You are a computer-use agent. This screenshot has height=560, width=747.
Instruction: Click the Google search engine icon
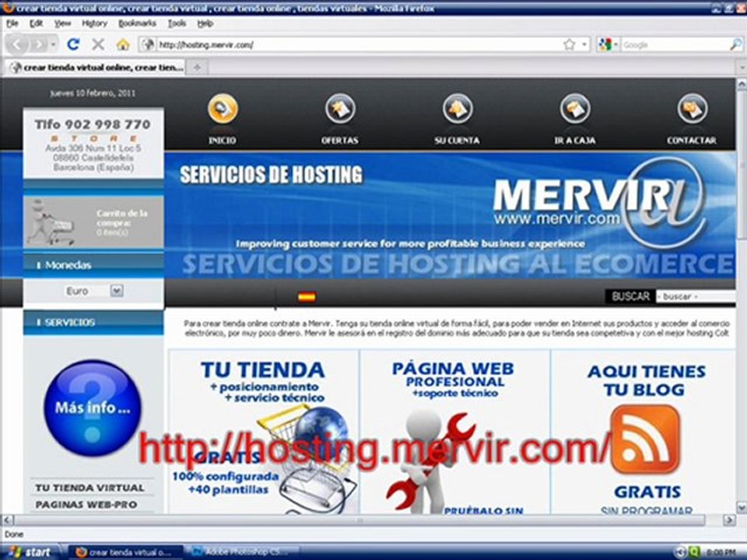click(x=605, y=45)
